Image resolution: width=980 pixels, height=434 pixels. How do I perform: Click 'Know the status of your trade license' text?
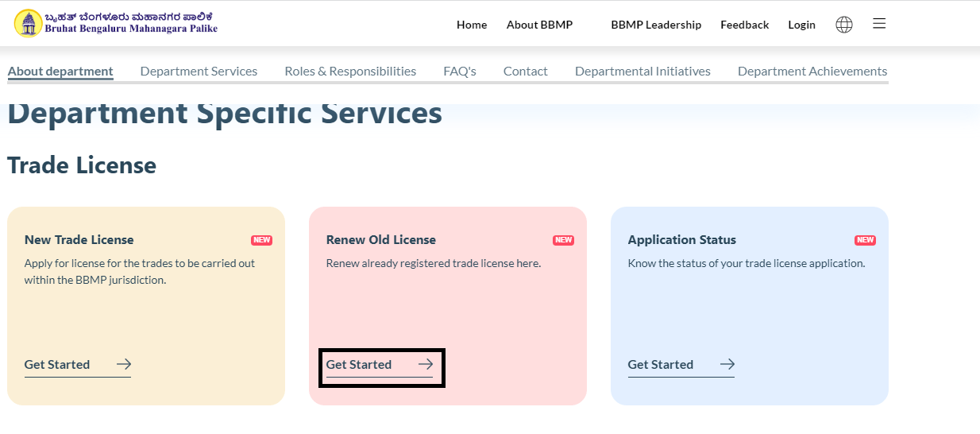[747, 263]
